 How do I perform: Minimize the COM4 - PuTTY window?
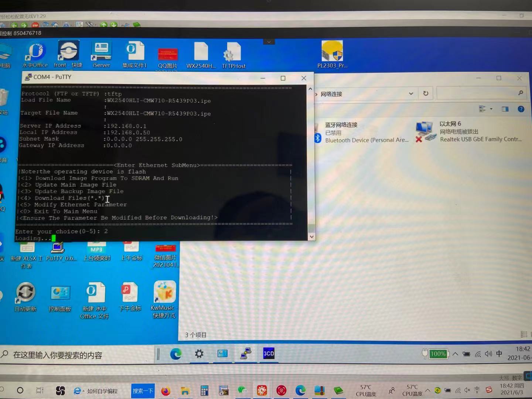(x=263, y=78)
